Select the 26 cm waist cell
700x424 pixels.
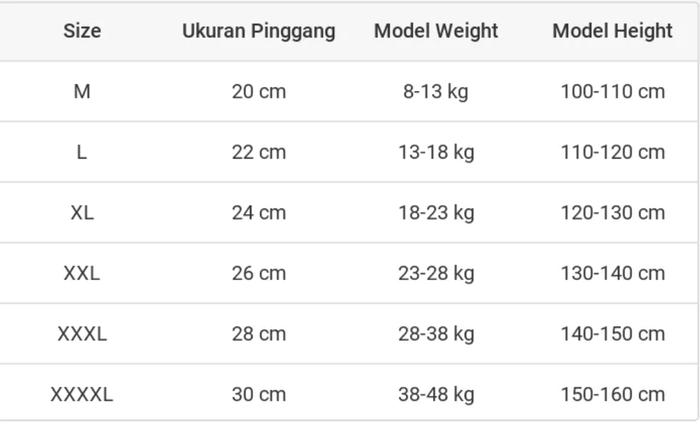(x=259, y=273)
